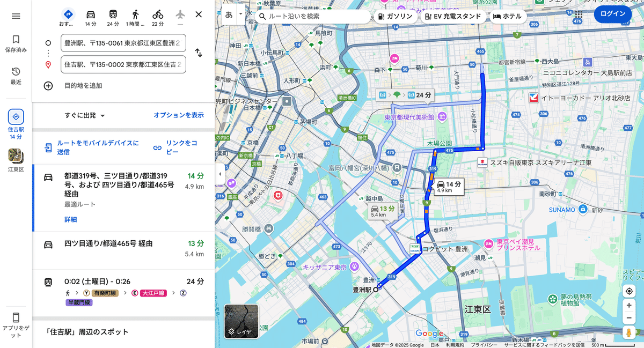The height and width of the screenshot is (348, 644).
Task: Send route to mobile device
Action: pos(91,147)
